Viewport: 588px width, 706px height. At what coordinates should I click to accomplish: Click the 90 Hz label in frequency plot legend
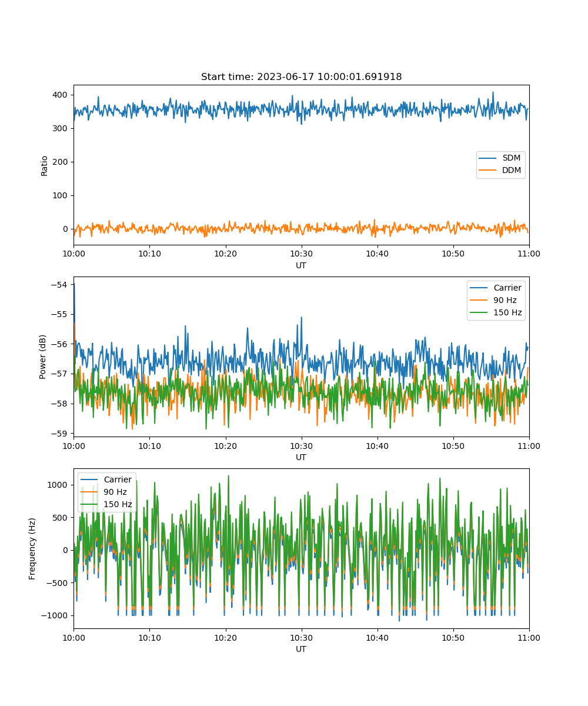click(115, 492)
